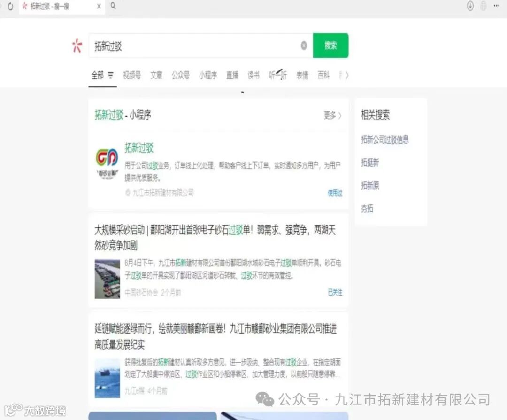Viewport: 507px width, 420px height.
Task: Search related term 夯拓
Action: [x=367, y=209]
